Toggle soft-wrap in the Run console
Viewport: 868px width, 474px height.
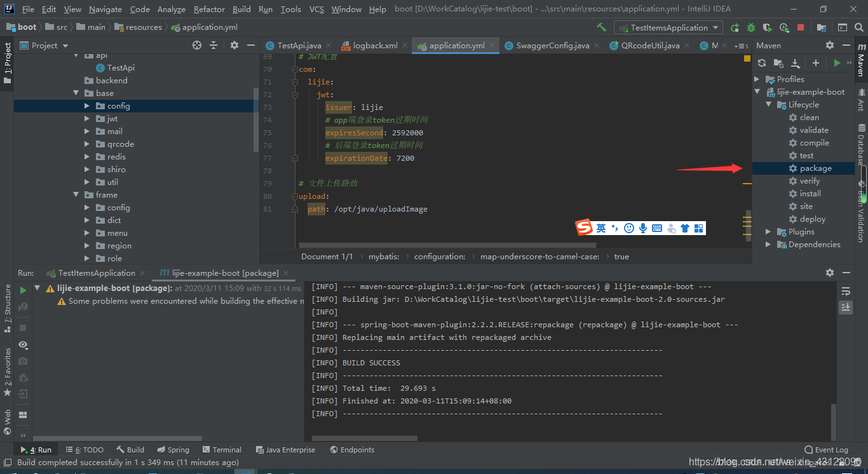846,291
